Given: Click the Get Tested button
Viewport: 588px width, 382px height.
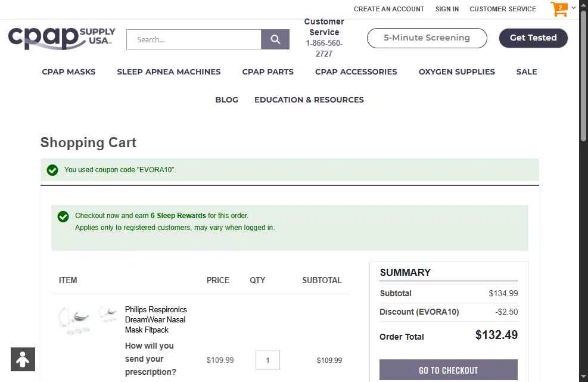Looking at the screenshot, I should 533,38.
